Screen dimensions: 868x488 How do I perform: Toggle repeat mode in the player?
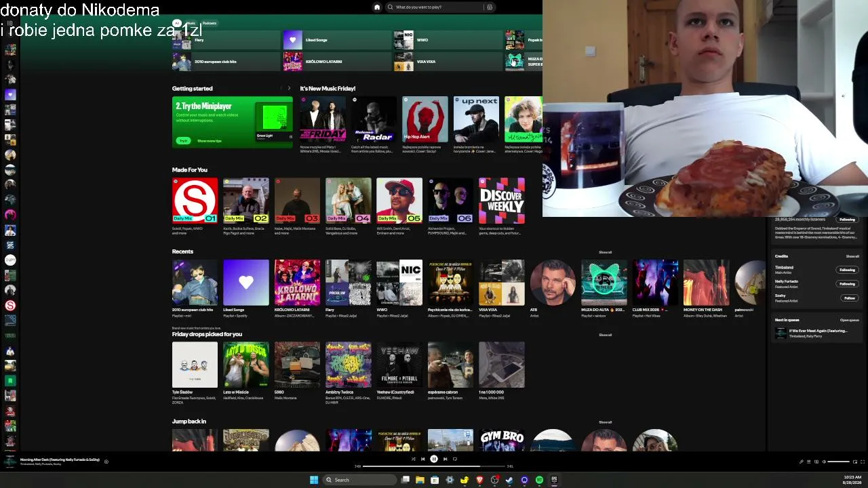point(455,459)
